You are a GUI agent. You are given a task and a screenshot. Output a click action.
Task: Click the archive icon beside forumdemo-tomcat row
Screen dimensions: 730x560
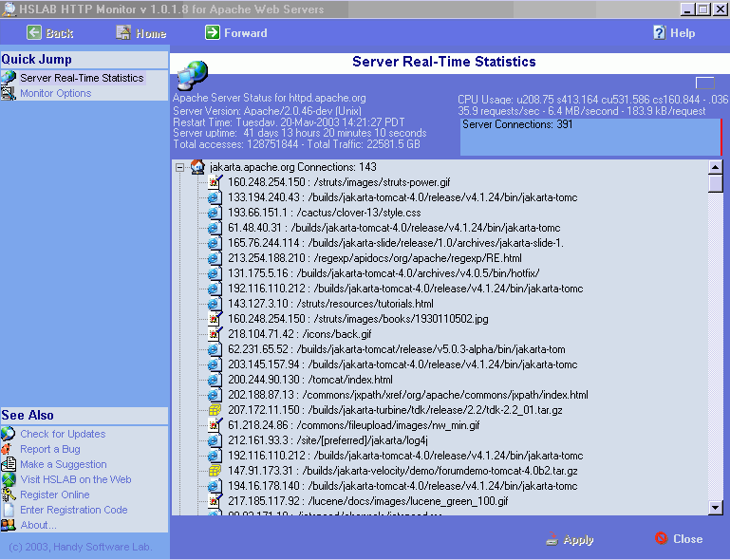[x=215, y=471]
